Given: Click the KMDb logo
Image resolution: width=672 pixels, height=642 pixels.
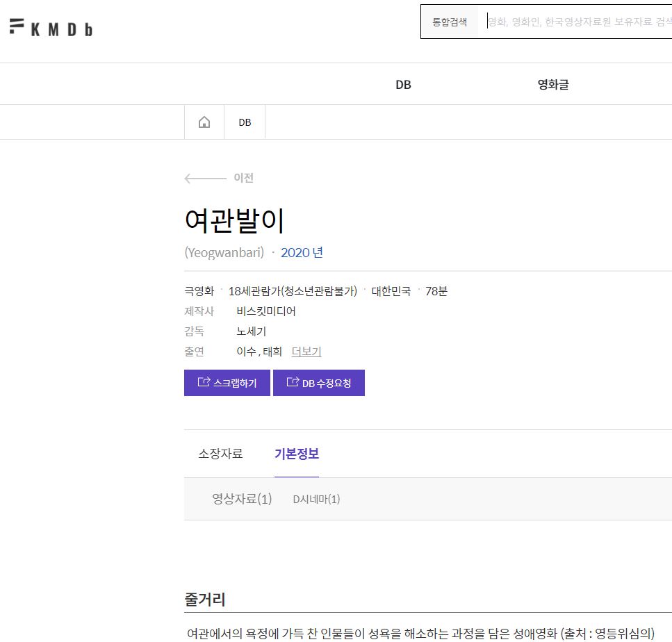Looking at the screenshot, I should click(51, 27).
